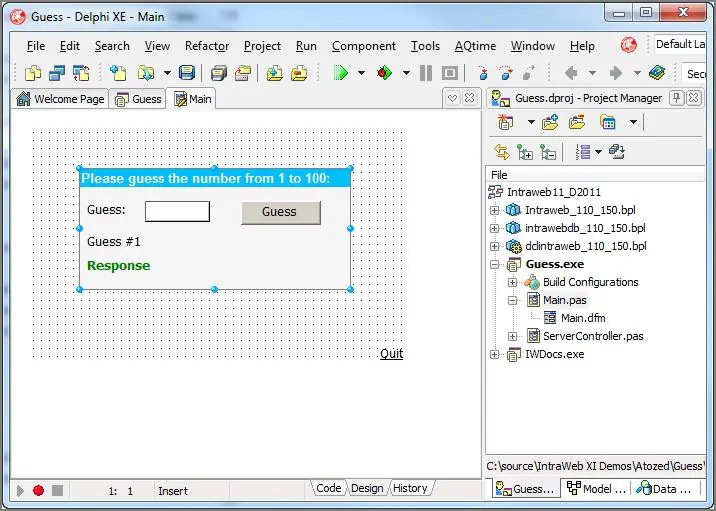Image resolution: width=716 pixels, height=511 pixels.
Task: Expand the dclintraweb_110_150.bpl node
Action: click(495, 247)
